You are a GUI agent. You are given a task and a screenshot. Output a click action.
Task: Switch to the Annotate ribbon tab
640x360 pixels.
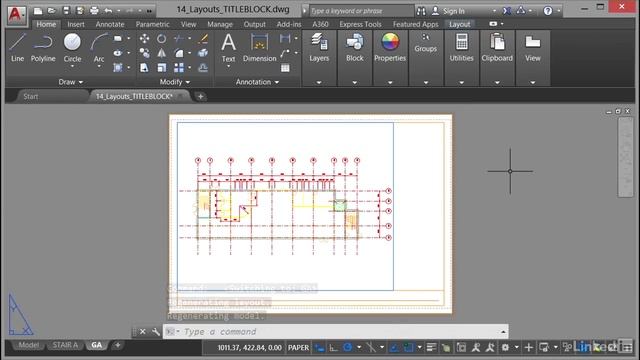[x=110, y=24]
